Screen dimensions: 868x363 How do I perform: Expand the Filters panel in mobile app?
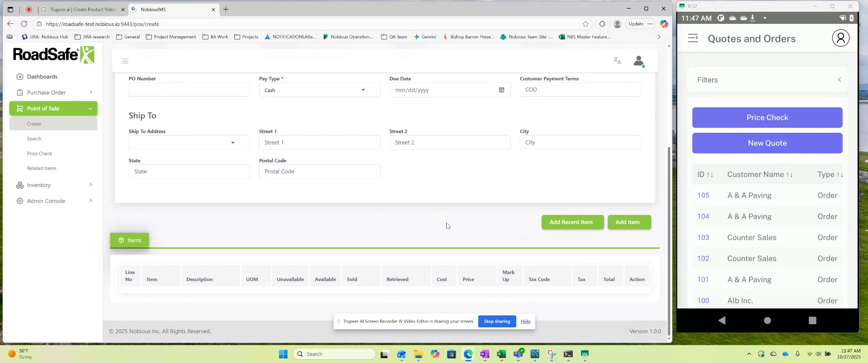[767, 80]
